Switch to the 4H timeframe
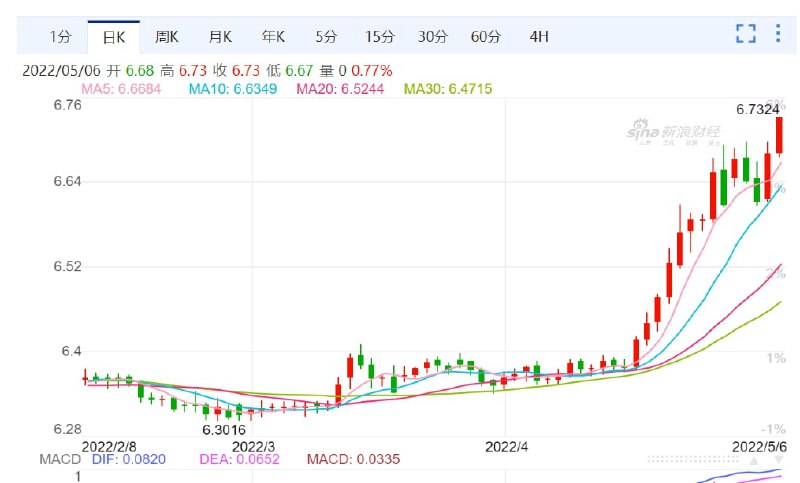 tap(539, 37)
